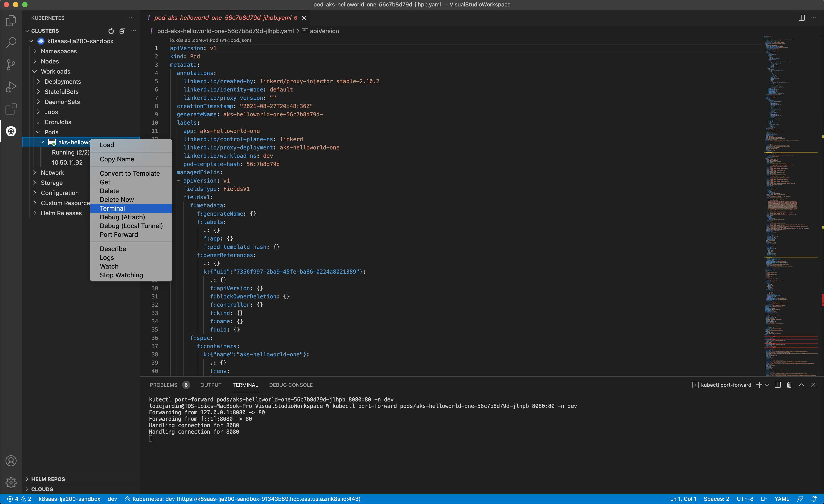
Task: Open the Search view icon
Action: (x=11, y=43)
